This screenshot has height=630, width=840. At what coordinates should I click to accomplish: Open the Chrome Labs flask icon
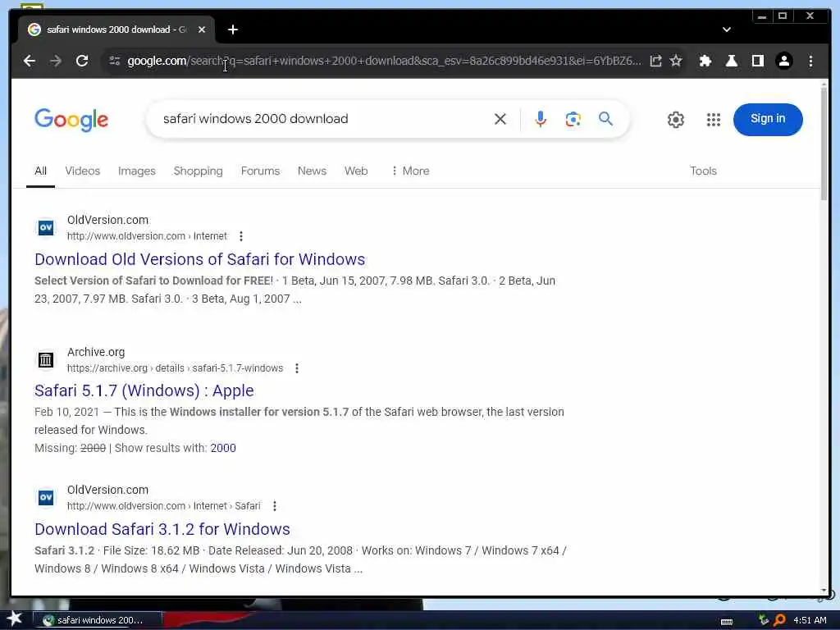[731, 61]
